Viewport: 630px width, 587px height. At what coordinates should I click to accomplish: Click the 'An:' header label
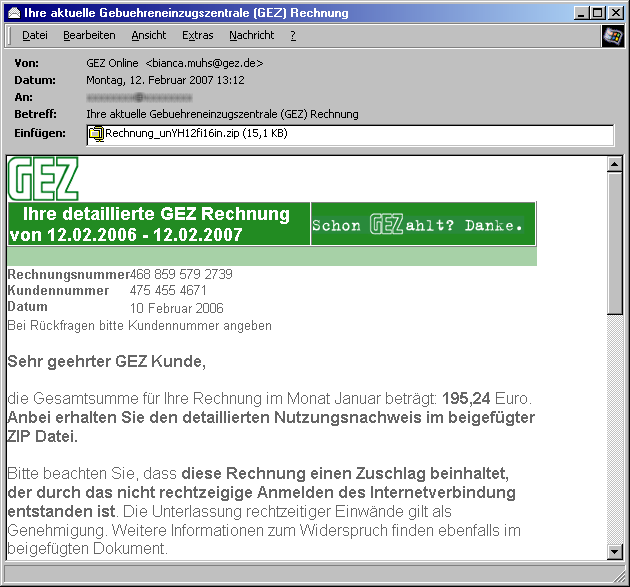coord(23,97)
